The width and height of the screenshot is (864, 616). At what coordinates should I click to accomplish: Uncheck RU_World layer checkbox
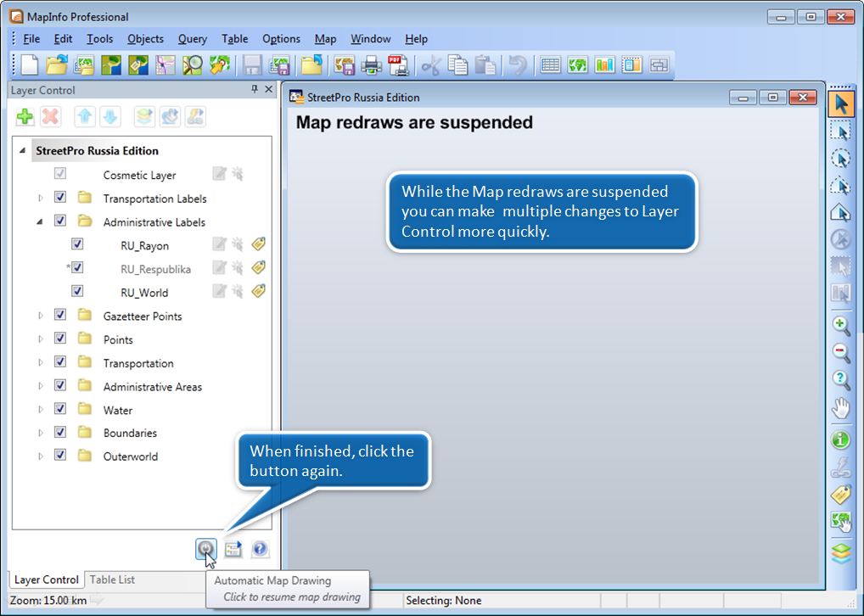pos(77,290)
